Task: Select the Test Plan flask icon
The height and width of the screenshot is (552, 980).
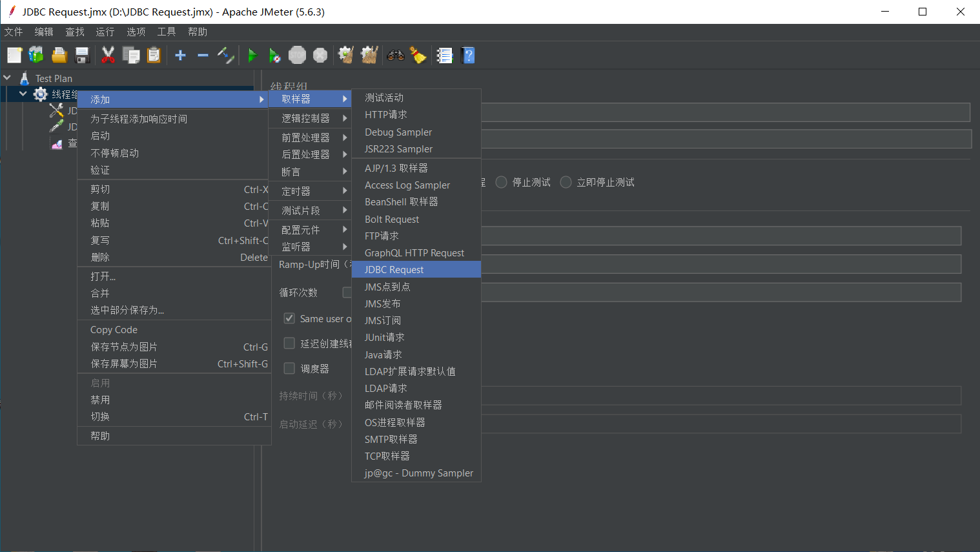Action: [x=25, y=78]
